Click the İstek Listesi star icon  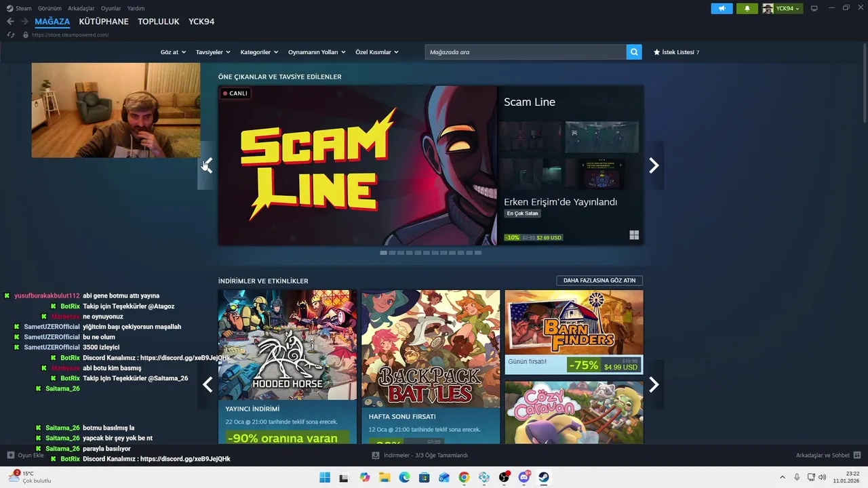pyautogui.click(x=656, y=52)
